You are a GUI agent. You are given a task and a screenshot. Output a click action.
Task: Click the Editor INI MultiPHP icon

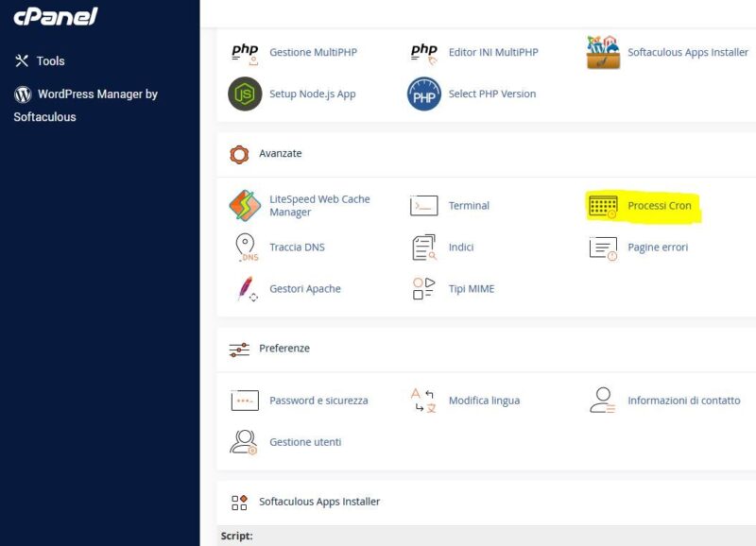point(423,53)
